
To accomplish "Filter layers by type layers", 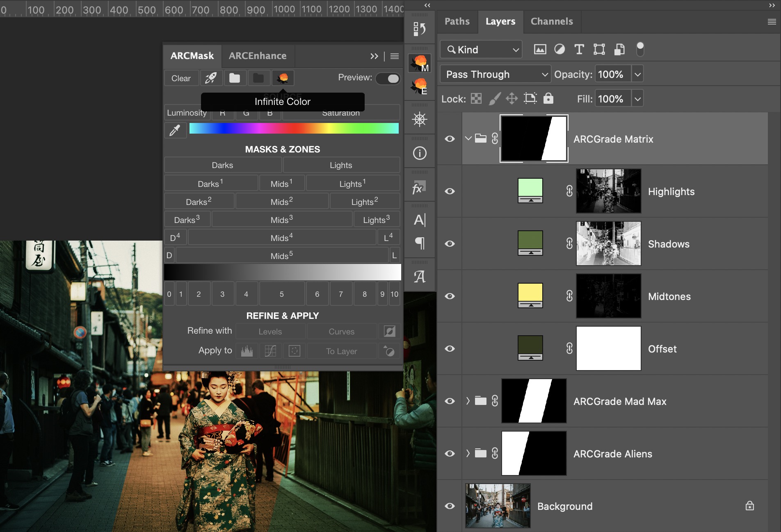I will (x=579, y=50).
